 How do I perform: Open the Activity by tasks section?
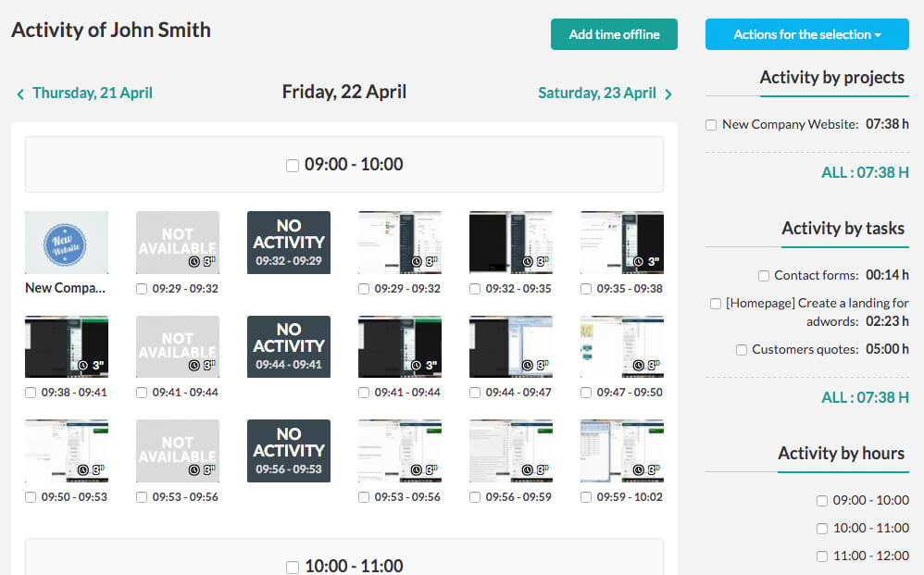point(843,228)
